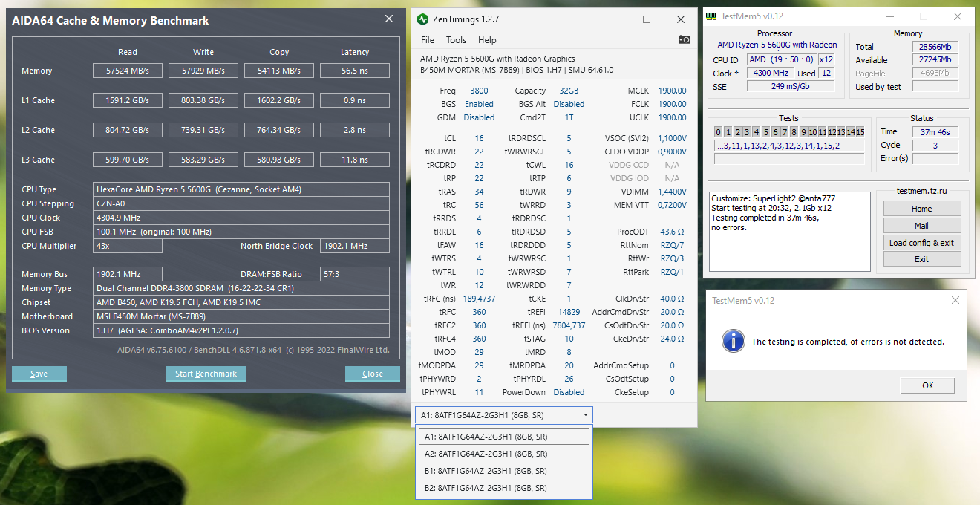Click the Motherboard MSI B450M Mortar field
Screen dimensions: 980x505
click(x=241, y=316)
